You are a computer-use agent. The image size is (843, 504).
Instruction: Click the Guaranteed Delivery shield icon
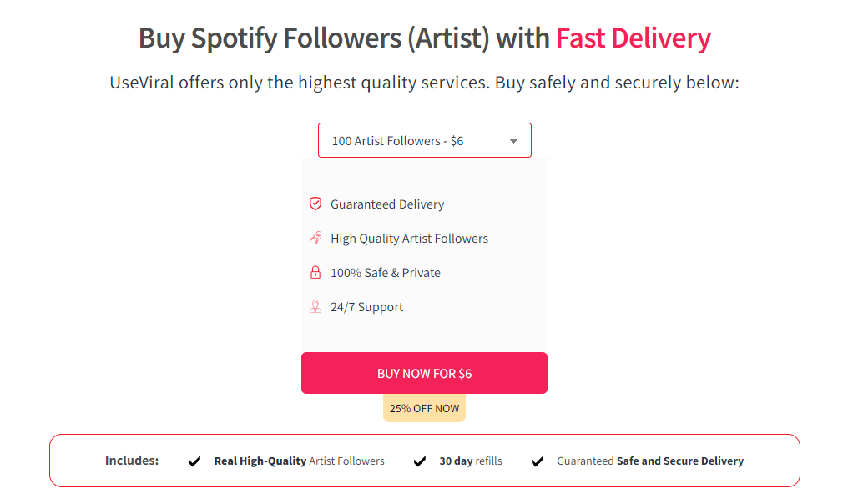point(315,203)
